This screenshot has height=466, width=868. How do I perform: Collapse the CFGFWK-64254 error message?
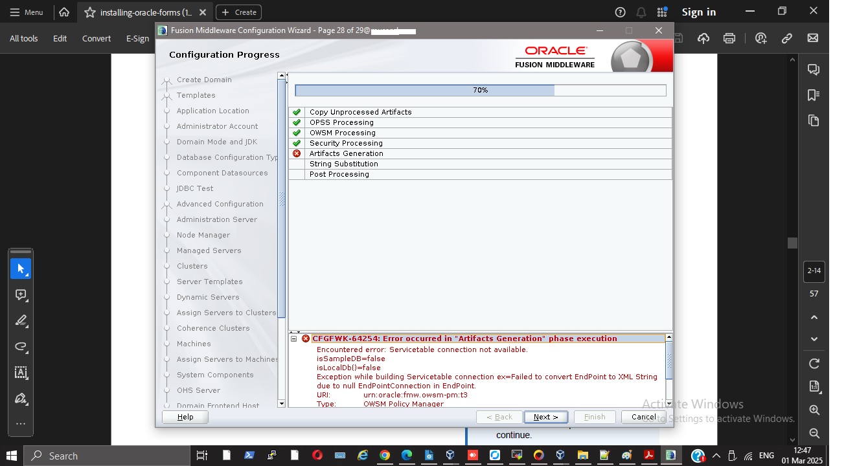click(x=293, y=338)
